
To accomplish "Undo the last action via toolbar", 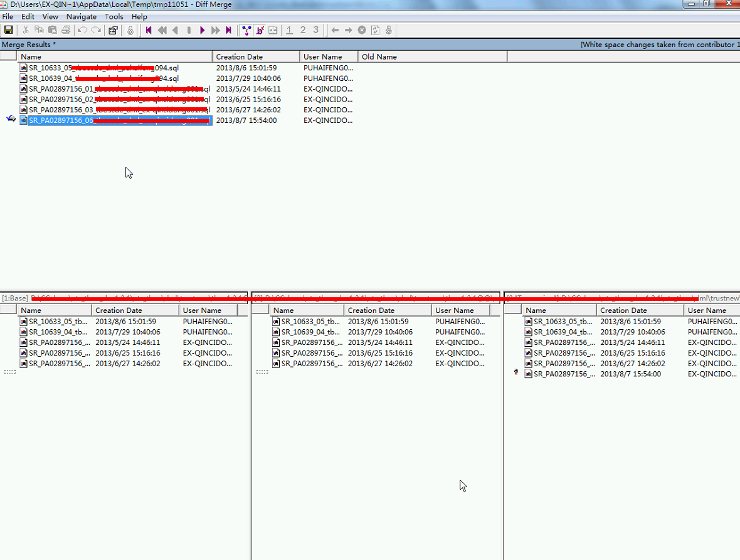I will pos(83,30).
